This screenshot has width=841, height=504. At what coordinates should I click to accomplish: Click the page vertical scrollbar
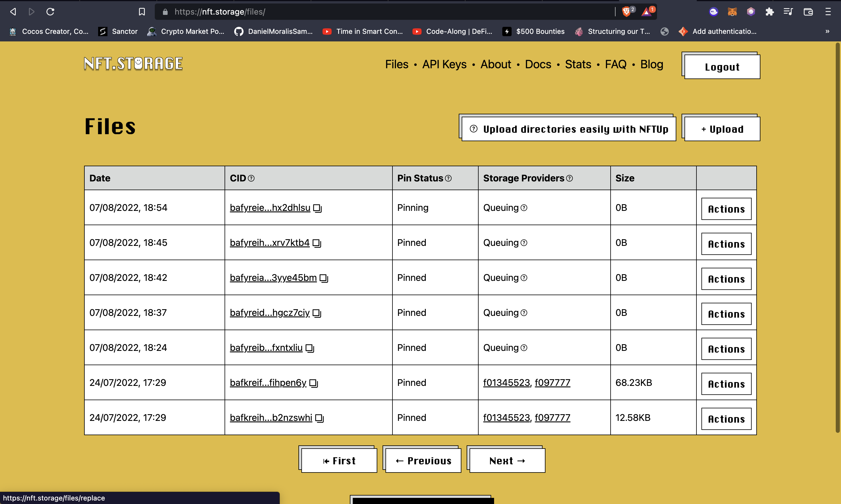pyautogui.click(x=837, y=238)
